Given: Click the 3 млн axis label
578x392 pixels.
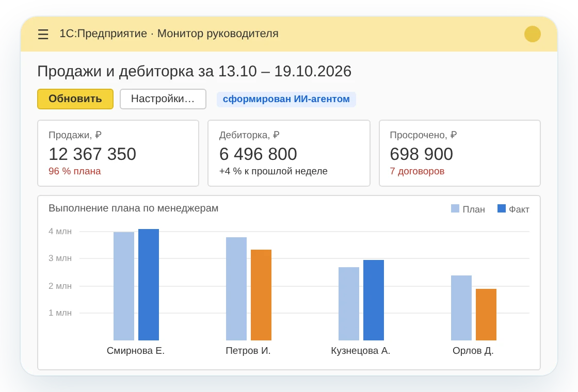Looking at the screenshot, I should tap(60, 258).
